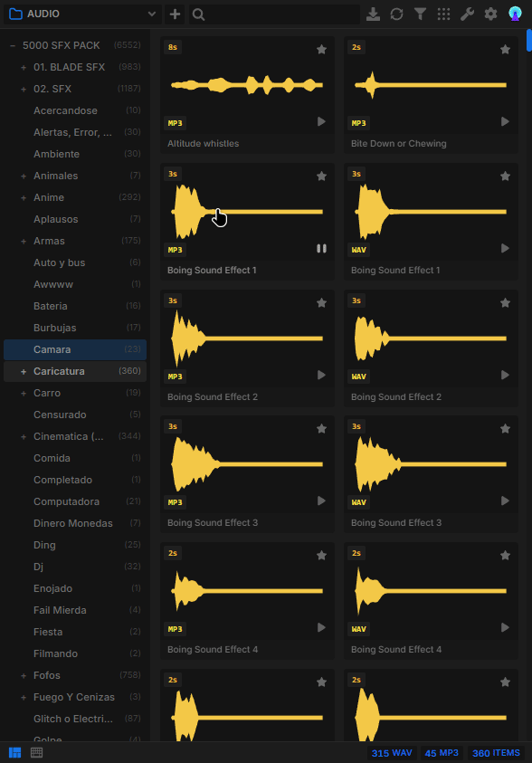
Task: Click the user avatar icon
Action: (515, 14)
